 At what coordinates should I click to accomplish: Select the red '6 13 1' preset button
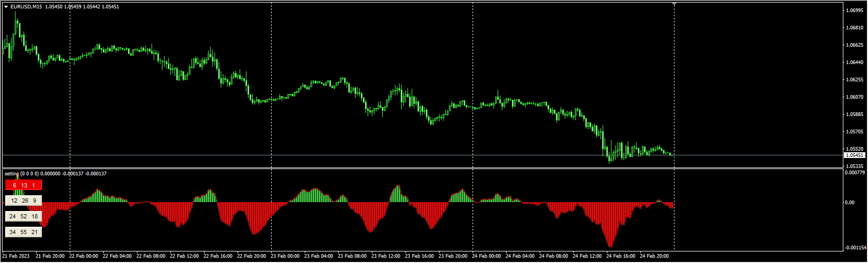click(24, 185)
